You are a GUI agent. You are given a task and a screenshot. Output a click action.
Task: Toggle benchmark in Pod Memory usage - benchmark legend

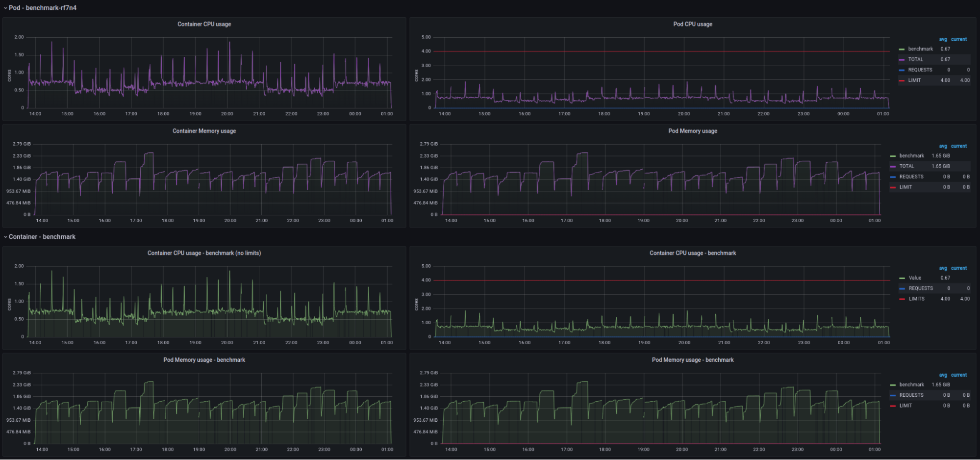[x=911, y=385]
